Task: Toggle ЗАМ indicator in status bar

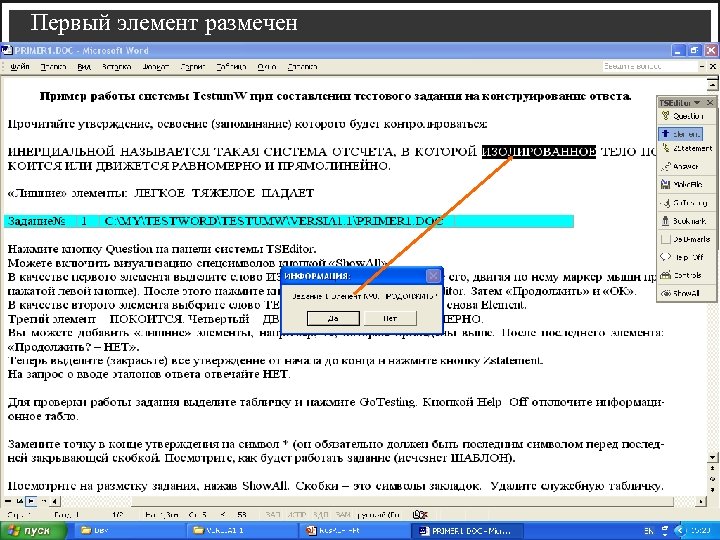Action: pos(343,515)
